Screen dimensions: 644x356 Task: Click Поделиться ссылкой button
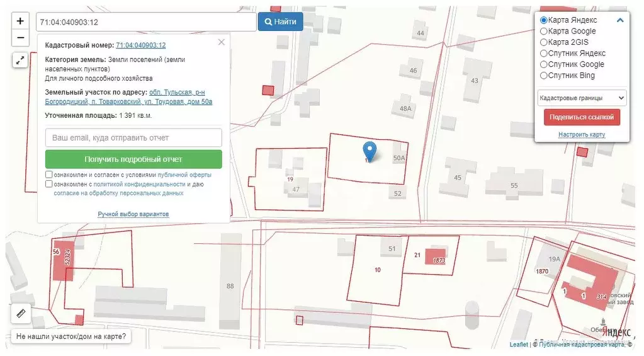coord(582,117)
